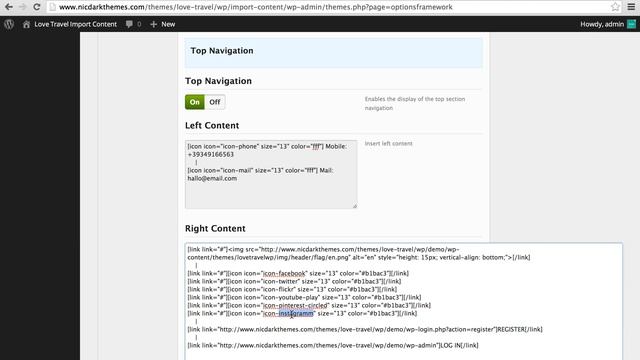
Task: Click the LOG IN link shortcode line
Action: click(x=333, y=345)
